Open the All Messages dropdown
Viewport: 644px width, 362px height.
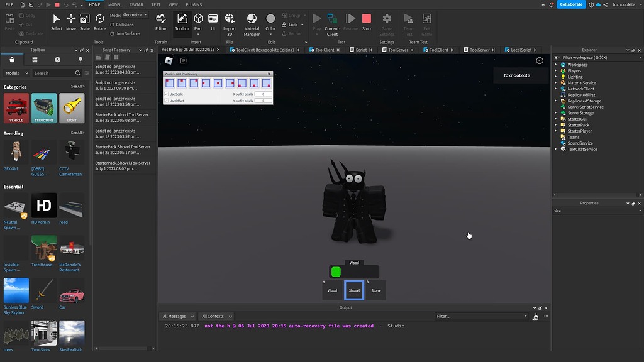pyautogui.click(x=178, y=316)
